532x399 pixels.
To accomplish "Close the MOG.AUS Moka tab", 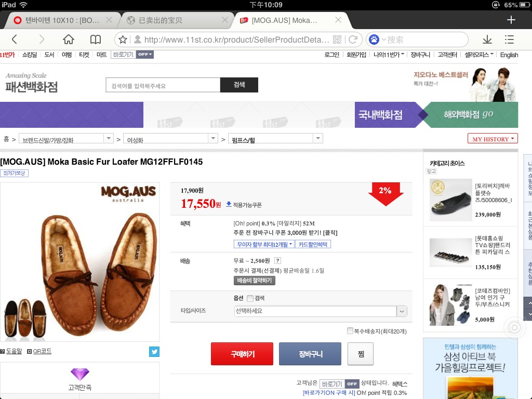I will pos(338,20).
